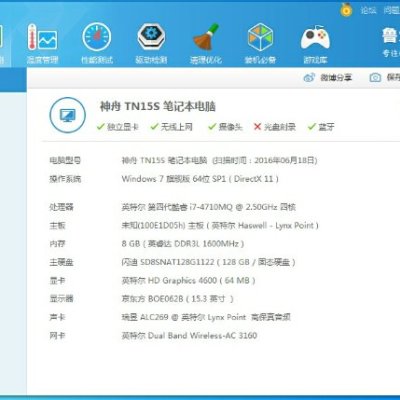This screenshot has width=400, height=400.
Task: Open the 装机必备 essential software cube
Action: (260, 43)
